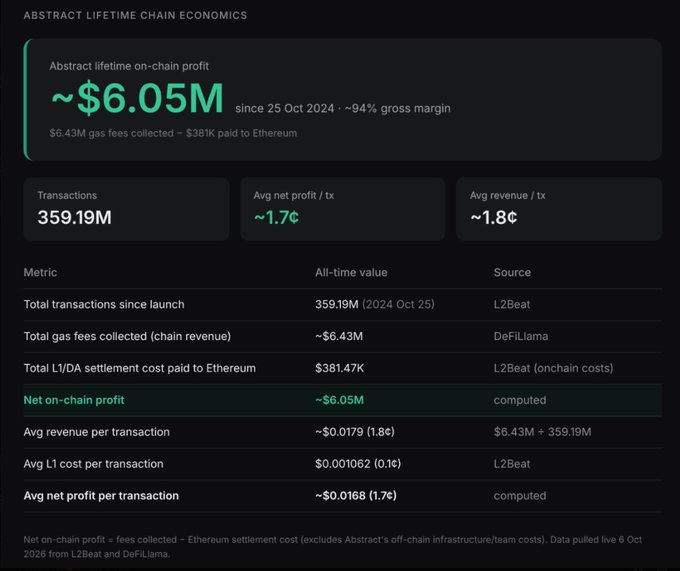Select bold 'Avg net profit per transaction' label
680x571 pixels.
click(x=101, y=496)
